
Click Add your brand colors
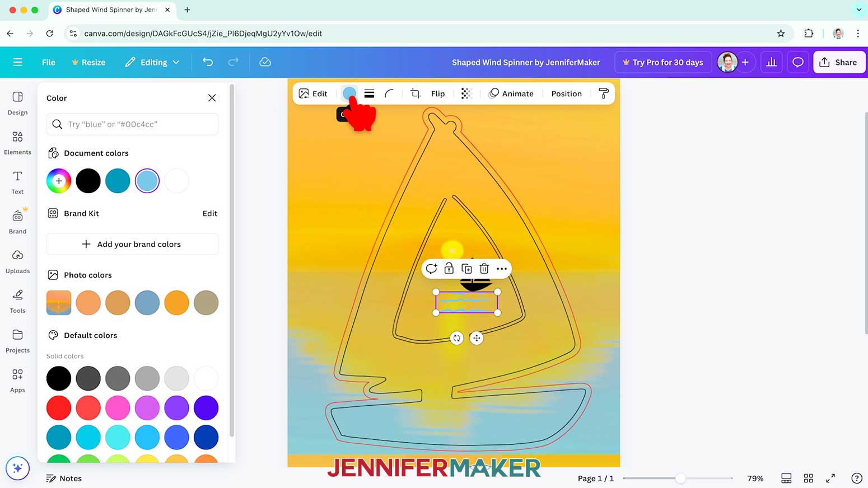(132, 244)
